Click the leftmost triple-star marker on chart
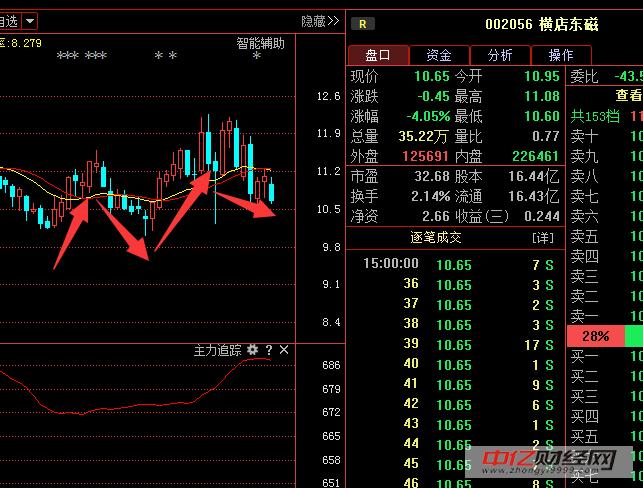Image resolution: width=643 pixels, height=488 pixels. click(x=67, y=57)
